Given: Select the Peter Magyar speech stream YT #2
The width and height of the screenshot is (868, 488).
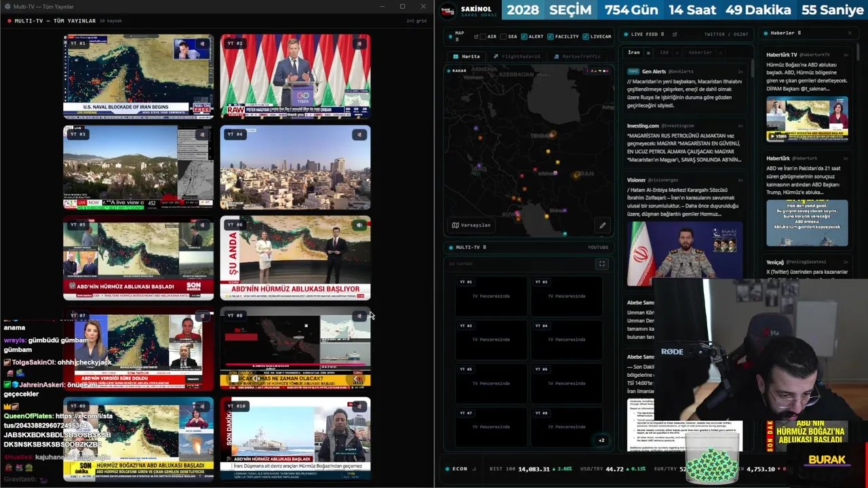Looking at the screenshot, I should coord(296,77).
